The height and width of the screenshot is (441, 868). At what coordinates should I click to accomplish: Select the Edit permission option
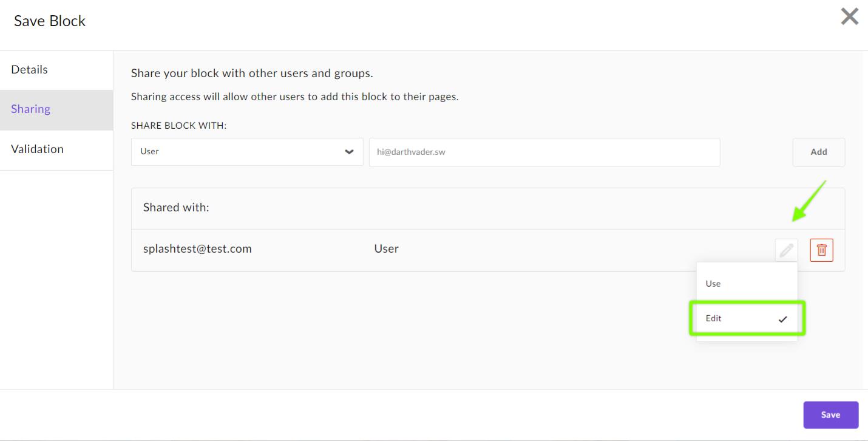(714, 318)
